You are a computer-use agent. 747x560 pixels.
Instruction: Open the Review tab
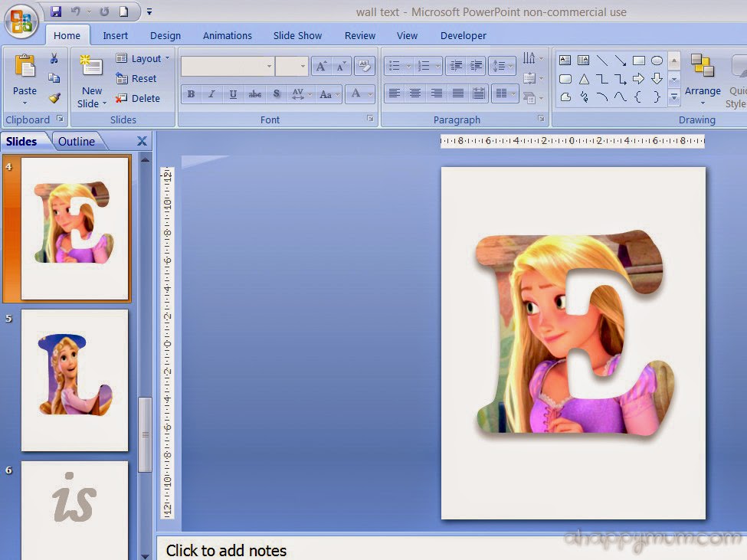359,36
